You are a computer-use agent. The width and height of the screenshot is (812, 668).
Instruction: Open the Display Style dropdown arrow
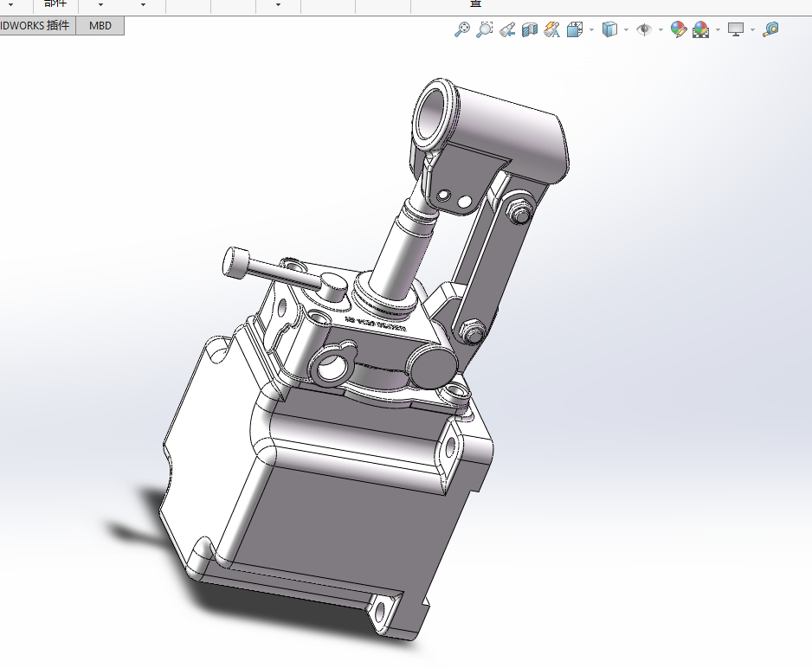pos(626,29)
